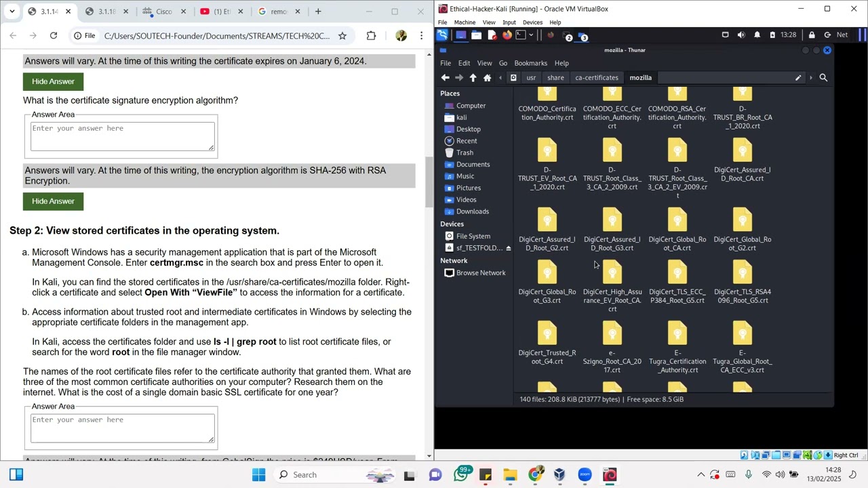Open Kali notifications bell icon

(757, 35)
